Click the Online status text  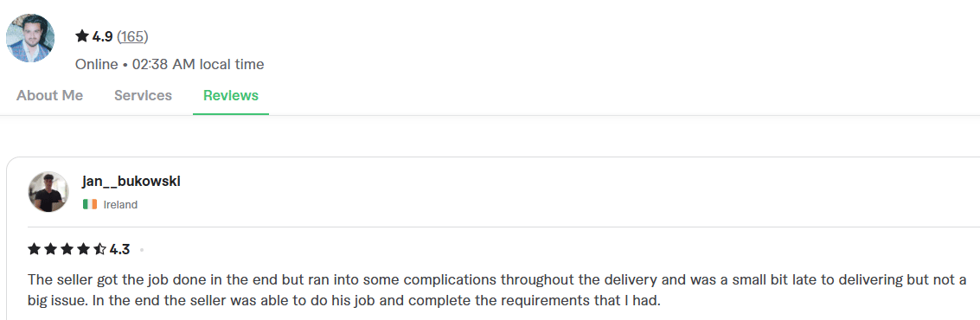[96, 64]
